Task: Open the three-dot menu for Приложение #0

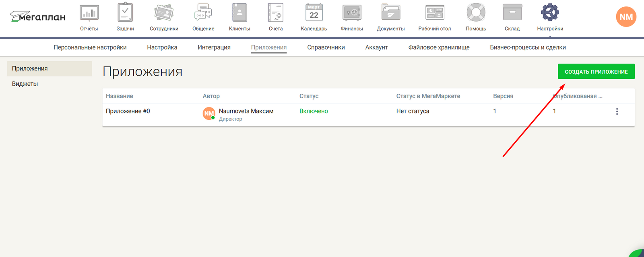Action: pyautogui.click(x=617, y=111)
